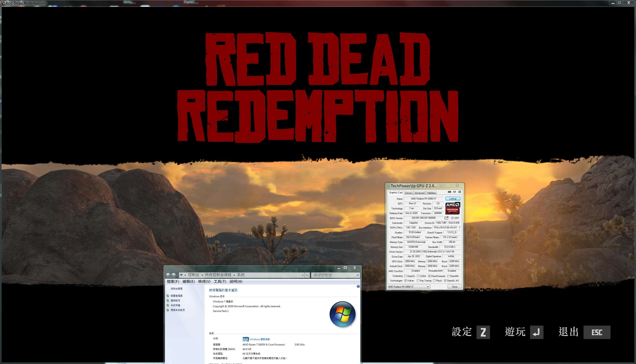636x364 pixels.
Task: Open the address bar path dropdown arrow
Action: [303, 275]
